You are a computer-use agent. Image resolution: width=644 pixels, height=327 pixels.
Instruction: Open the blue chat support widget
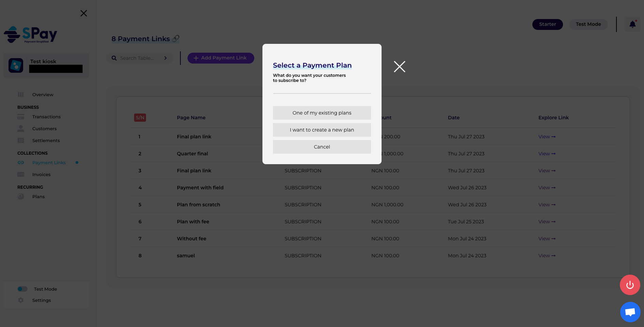coord(630,312)
